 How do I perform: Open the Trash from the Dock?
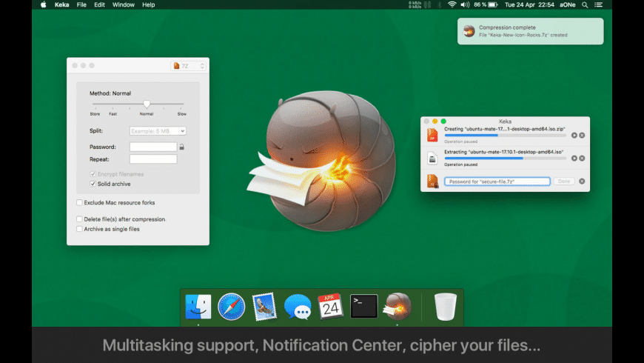445,307
